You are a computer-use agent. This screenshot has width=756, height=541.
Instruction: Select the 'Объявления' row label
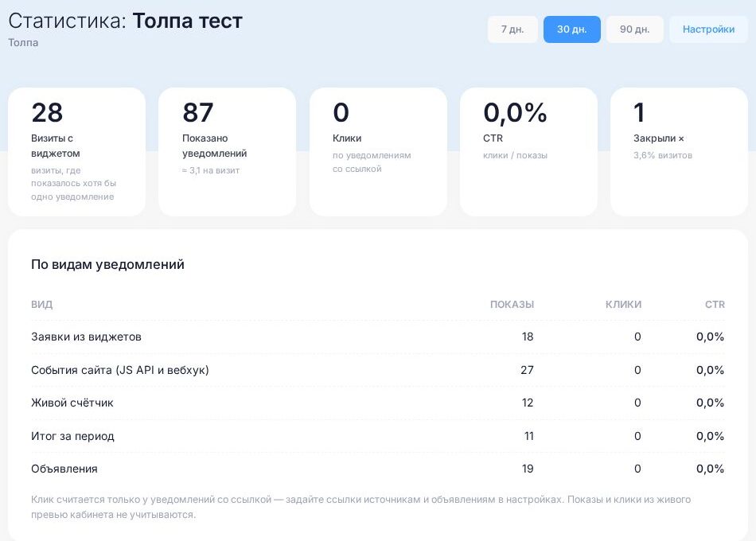pyautogui.click(x=64, y=469)
